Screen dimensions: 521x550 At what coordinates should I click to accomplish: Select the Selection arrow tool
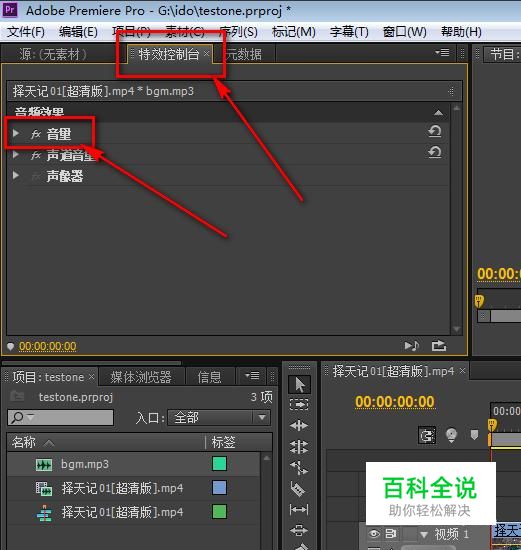(x=299, y=384)
